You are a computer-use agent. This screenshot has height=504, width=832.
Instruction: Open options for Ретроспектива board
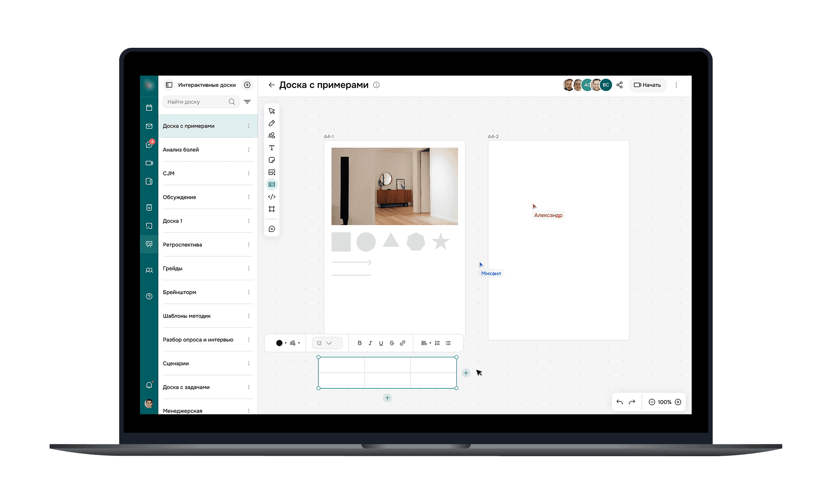[x=249, y=245]
